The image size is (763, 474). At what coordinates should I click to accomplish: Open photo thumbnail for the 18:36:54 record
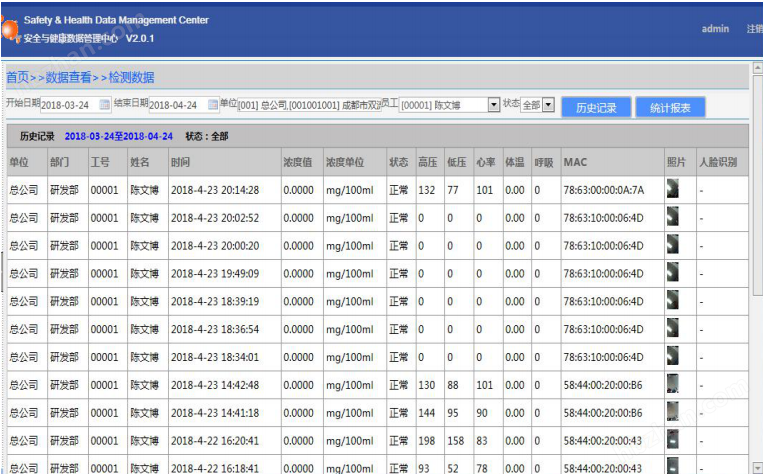[x=672, y=328]
